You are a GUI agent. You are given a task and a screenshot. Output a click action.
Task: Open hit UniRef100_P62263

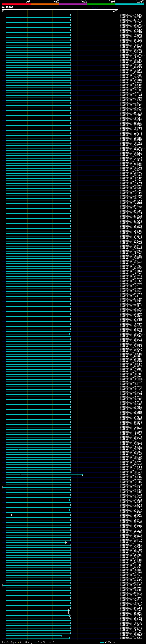coord(131,27)
